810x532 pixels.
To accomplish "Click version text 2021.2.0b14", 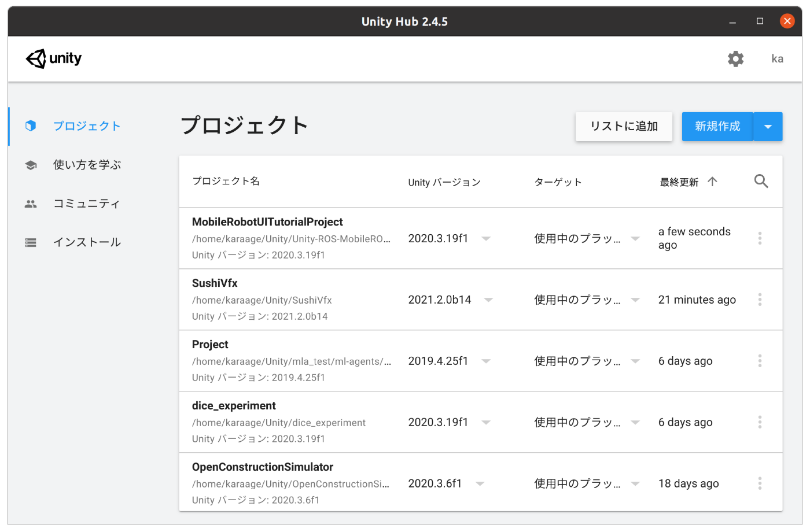I will point(440,300).
